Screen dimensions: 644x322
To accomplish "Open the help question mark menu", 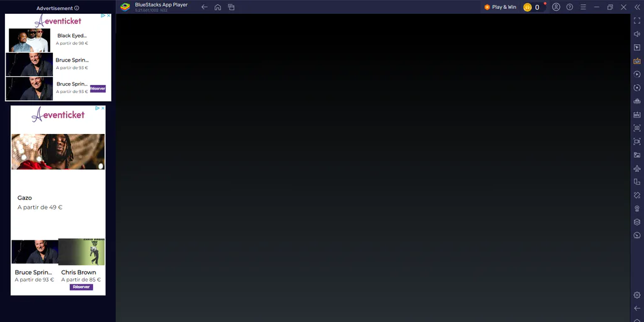I will tap(570, 7).
